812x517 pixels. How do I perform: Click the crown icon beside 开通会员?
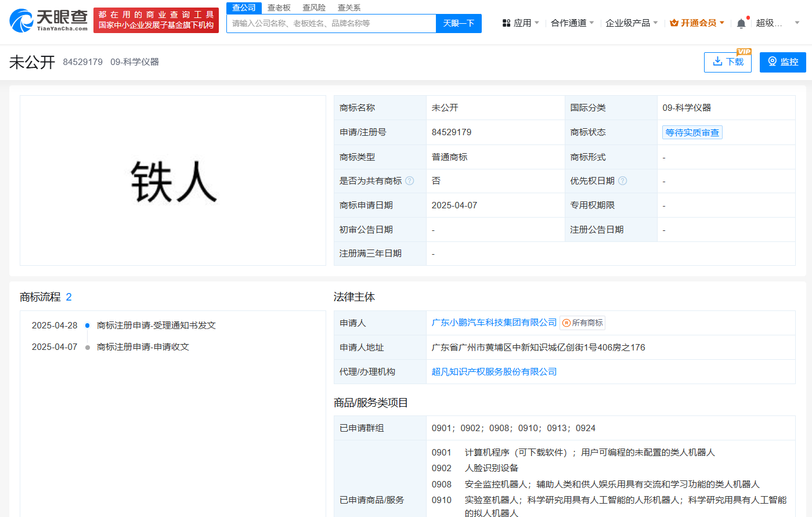point(673,21)
